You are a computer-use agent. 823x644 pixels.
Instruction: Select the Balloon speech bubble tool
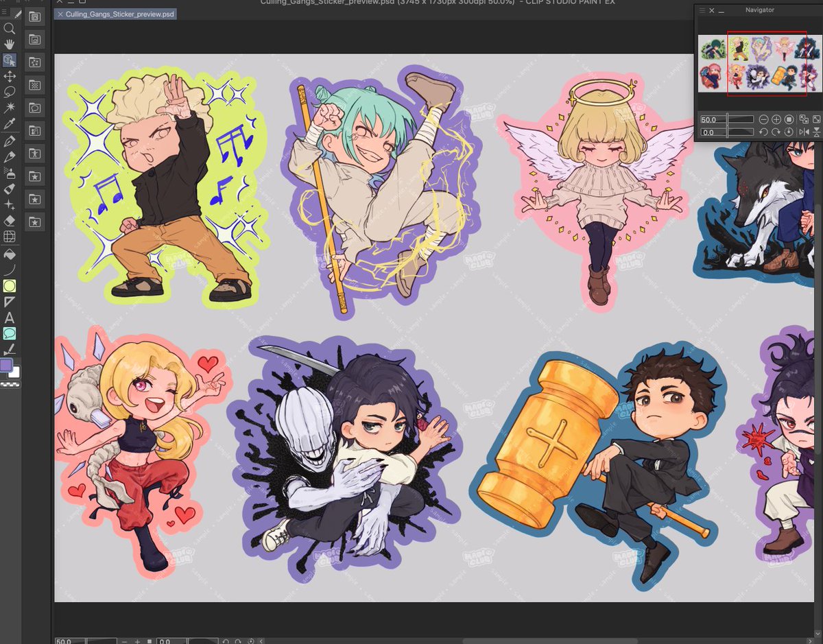point(9,333)
